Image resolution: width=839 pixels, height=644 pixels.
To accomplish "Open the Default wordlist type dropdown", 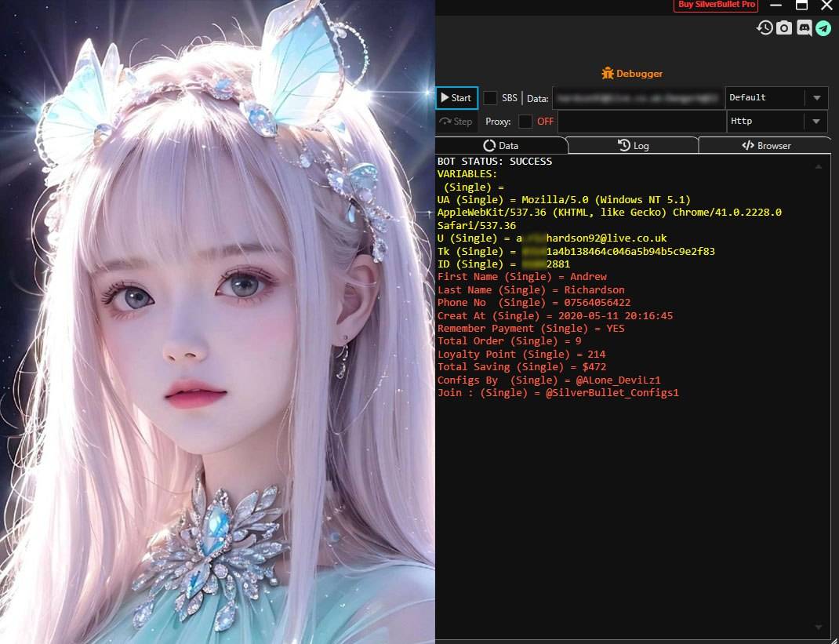I will click(x=777, y=98).
